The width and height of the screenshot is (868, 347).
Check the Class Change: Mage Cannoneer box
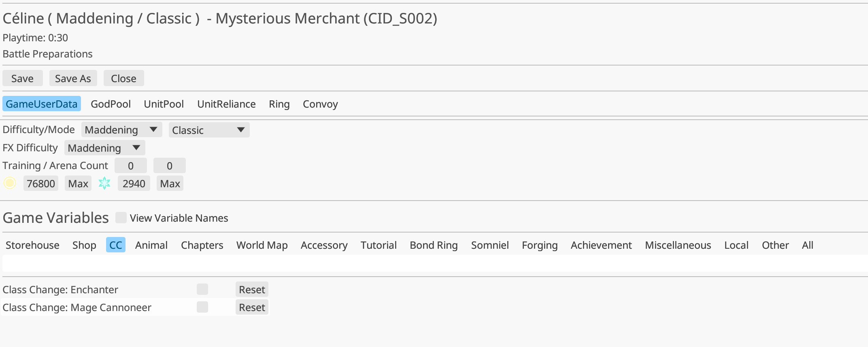(202, 307)
